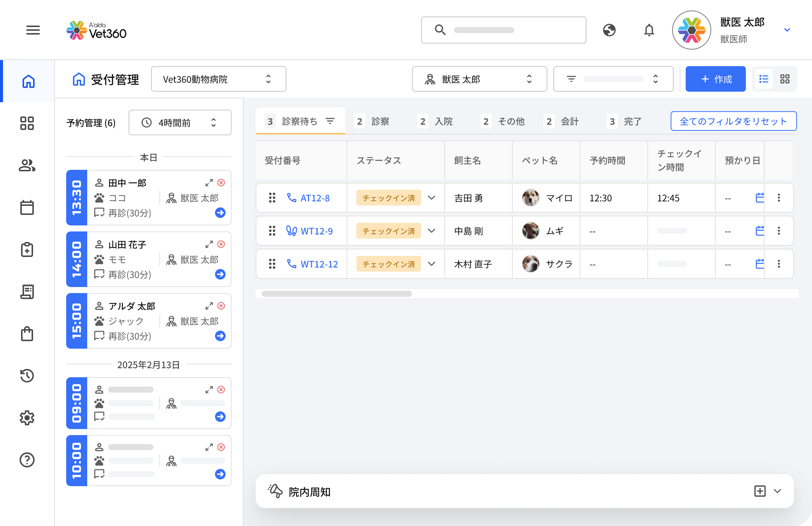The image size is (812, 526).
Task: Expand the 10:00 appointment card
Action: coord(209,447)
